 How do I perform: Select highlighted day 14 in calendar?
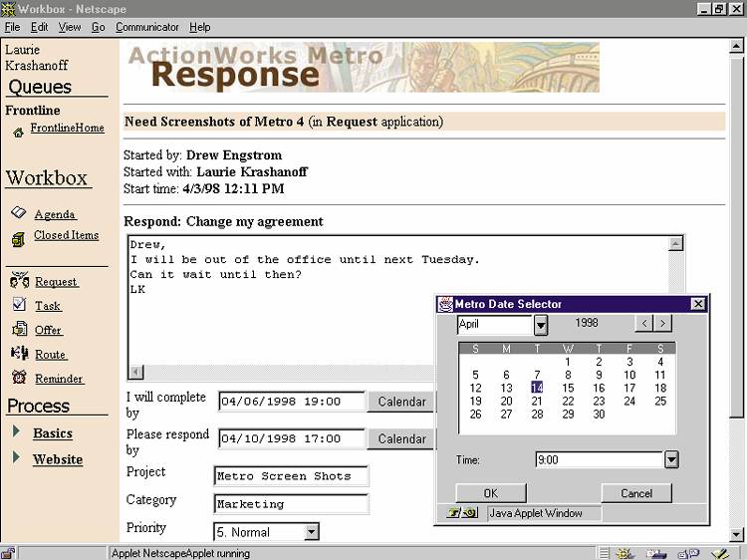click(x=537, y=388)
